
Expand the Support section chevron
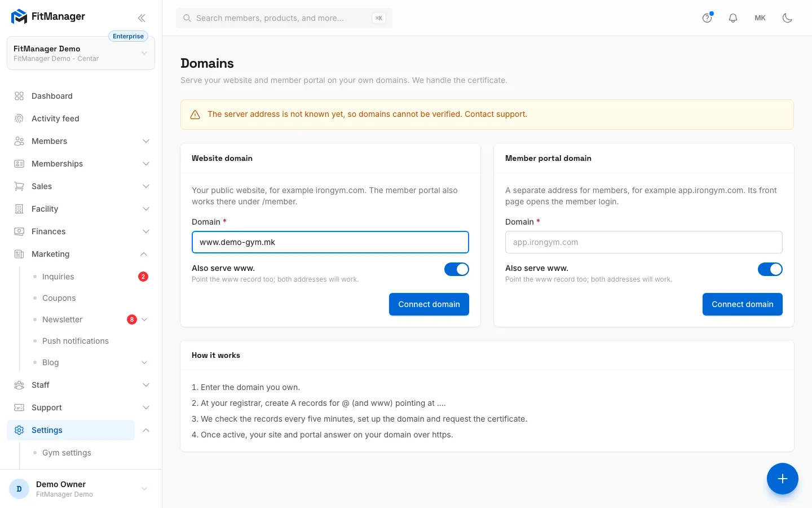pos(146,408)
